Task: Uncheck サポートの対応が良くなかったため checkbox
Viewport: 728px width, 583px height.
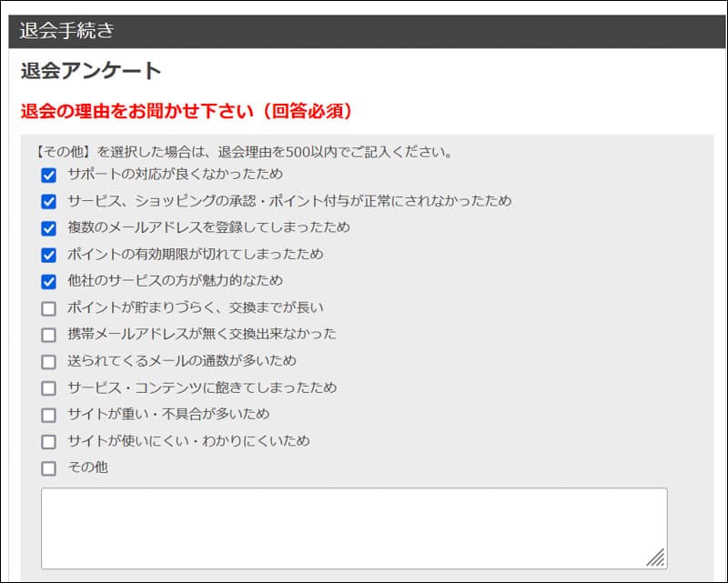Action: (x=49, y=176)
